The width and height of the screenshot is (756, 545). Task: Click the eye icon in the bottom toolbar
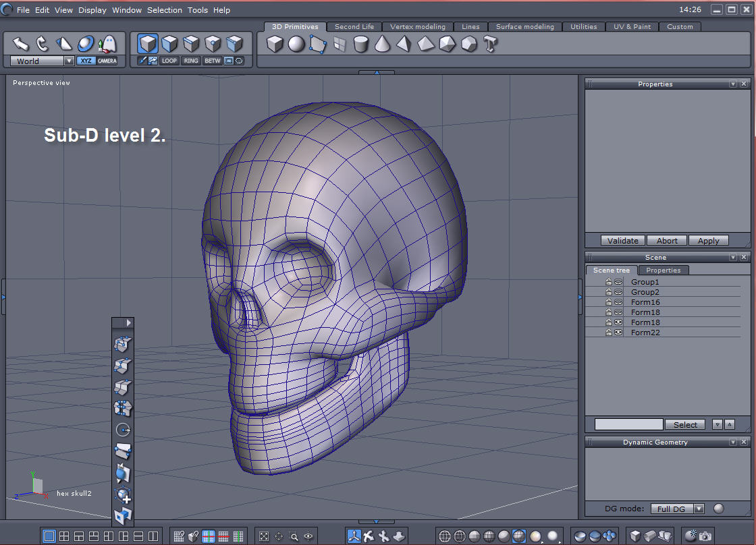click(308, 536)
